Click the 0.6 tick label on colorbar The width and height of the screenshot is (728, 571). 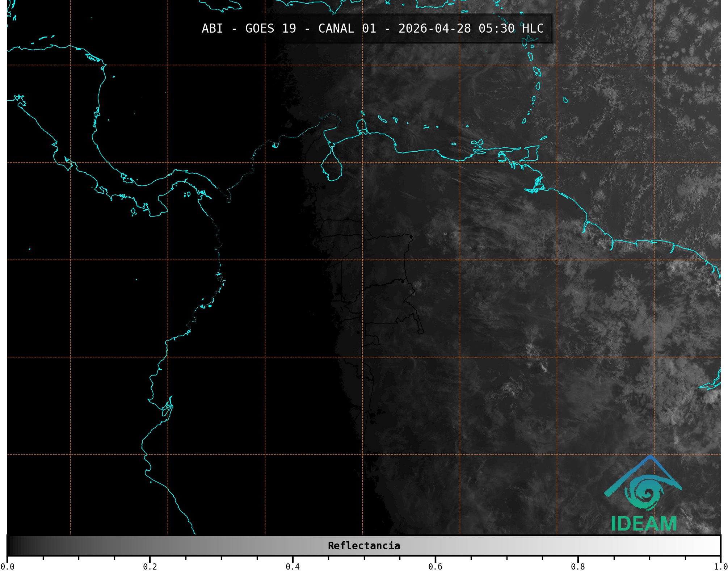click(435, 566)
